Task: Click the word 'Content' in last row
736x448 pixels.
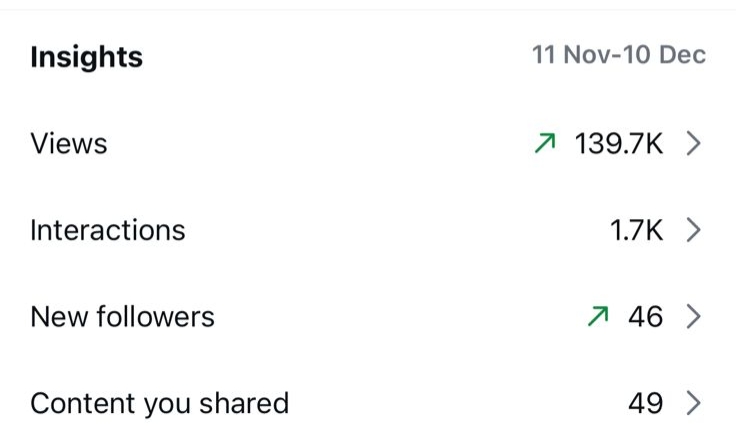Action: click(77, 404)
